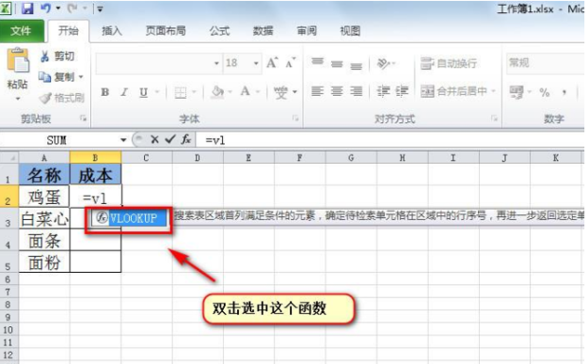The width and height of the screenshot is (588, 364).
Task: Switch to the 页面布局 ribbon tab
Action: pyautogui.click(x=165, y=30)
